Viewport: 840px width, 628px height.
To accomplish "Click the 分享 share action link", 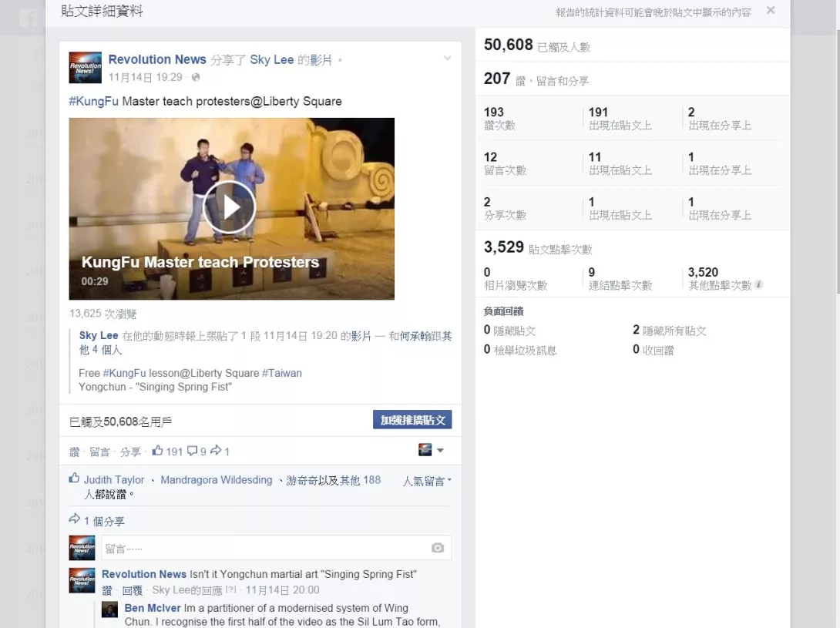I will [x=130, y=452].
